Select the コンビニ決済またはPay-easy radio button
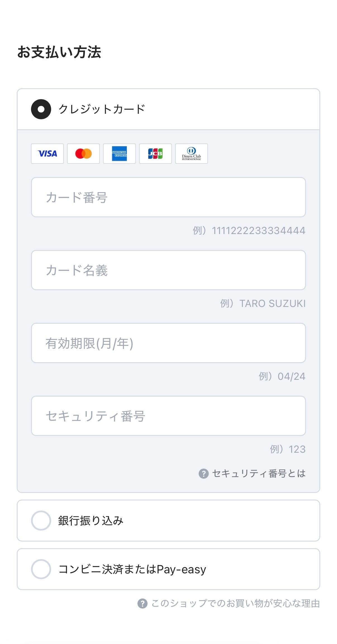Viewport: 337px width, 644px height. 41,569
